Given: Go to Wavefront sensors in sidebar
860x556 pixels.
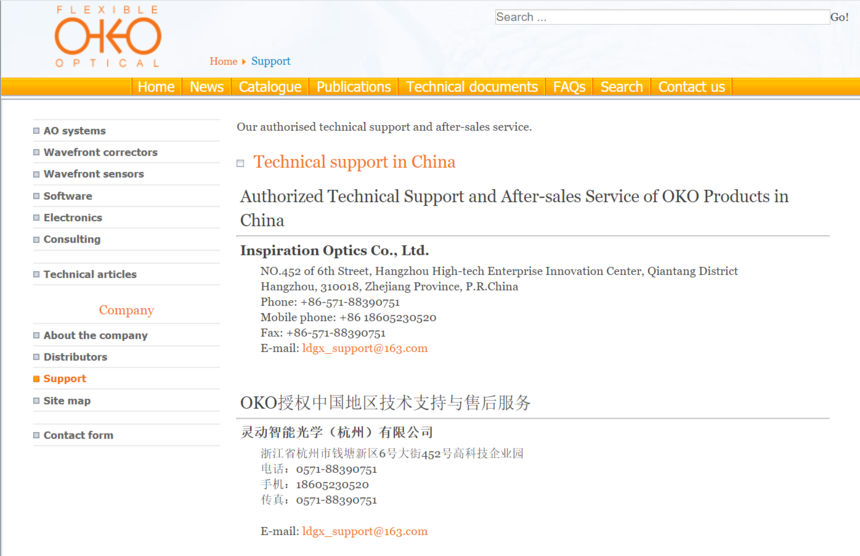Looking at the screenshot, I should [x=94, y=174].
